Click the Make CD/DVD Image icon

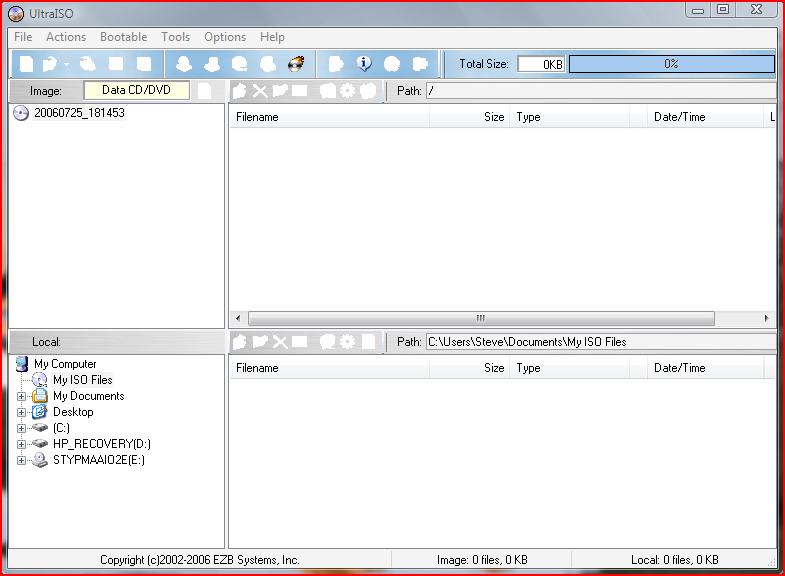click(184, 64)
